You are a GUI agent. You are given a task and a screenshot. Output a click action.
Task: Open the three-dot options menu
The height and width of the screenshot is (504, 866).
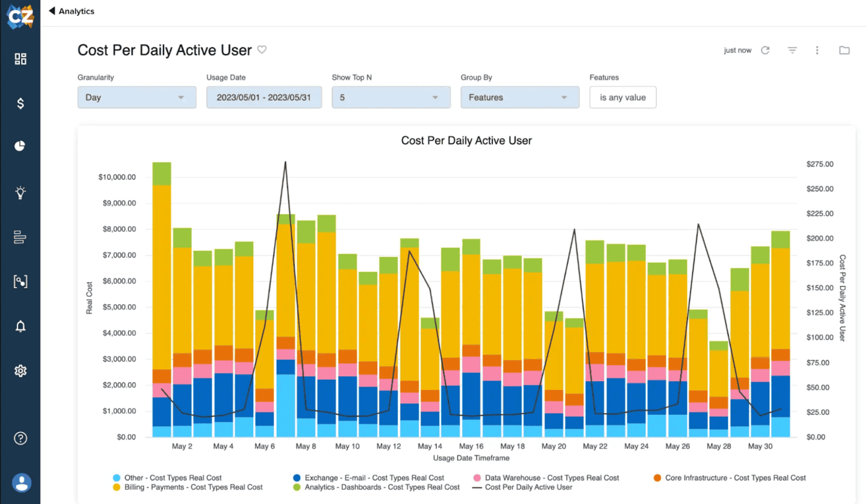(x=817, y=50)
